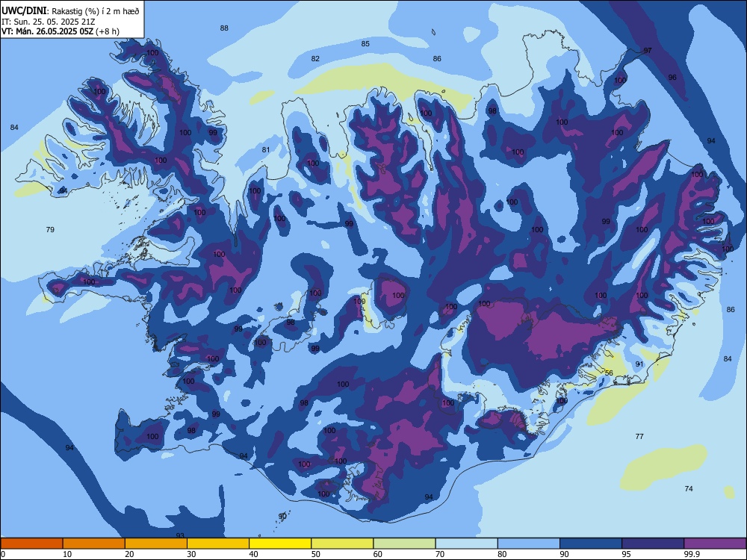The width and height of the screenshot is (747, 560).
Task: Click the 'UWC/DINI: Rakastig (%) í 2 m hæð' title
Action: [70, 11]
